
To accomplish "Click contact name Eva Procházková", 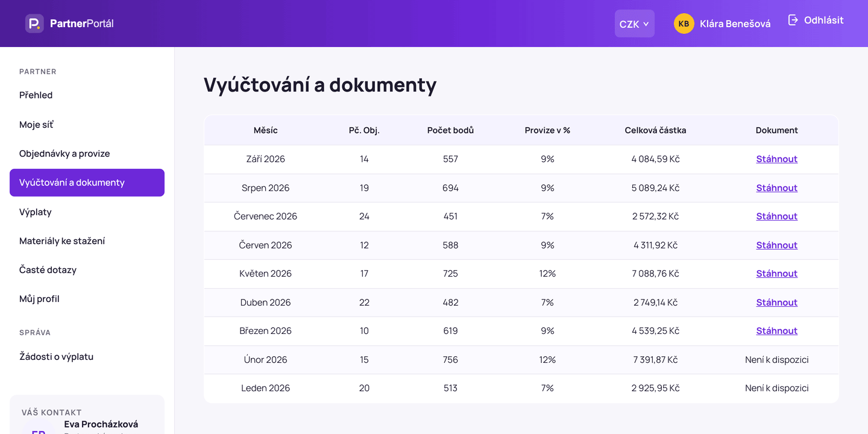I will pos(101,424).
